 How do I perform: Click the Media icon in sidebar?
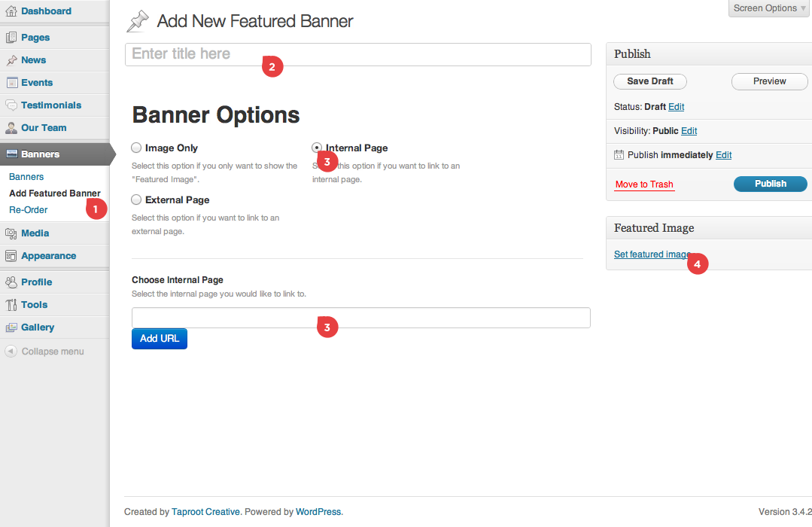coord(11,233)
